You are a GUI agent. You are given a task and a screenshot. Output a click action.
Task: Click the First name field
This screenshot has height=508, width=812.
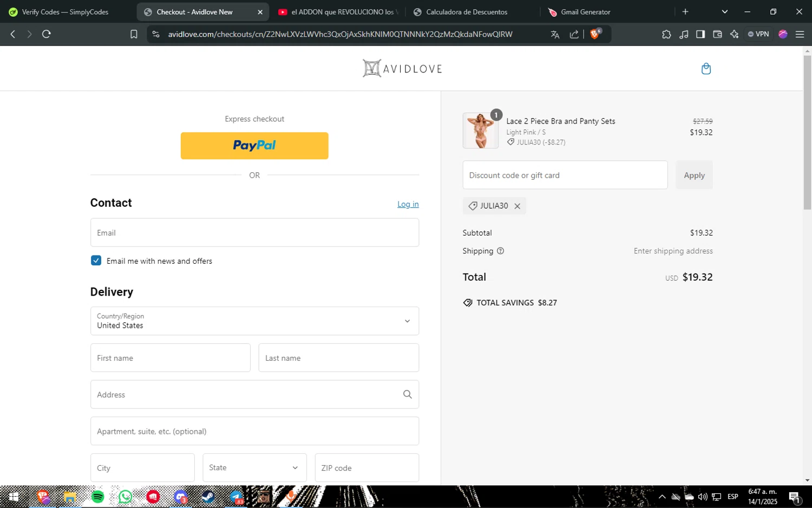[x=171, y=357]
